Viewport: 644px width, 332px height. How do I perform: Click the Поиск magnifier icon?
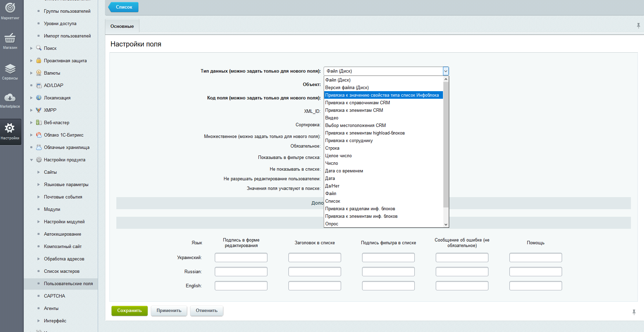click(39, 48)
